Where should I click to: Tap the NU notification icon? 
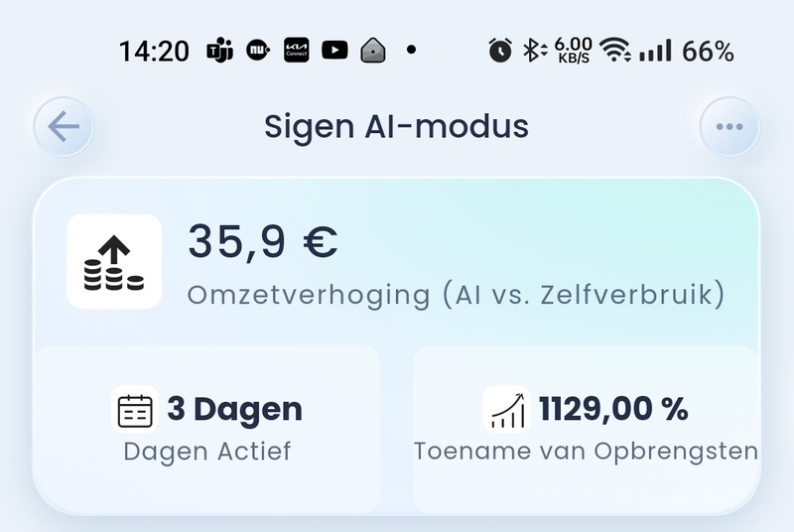[257, 51]
